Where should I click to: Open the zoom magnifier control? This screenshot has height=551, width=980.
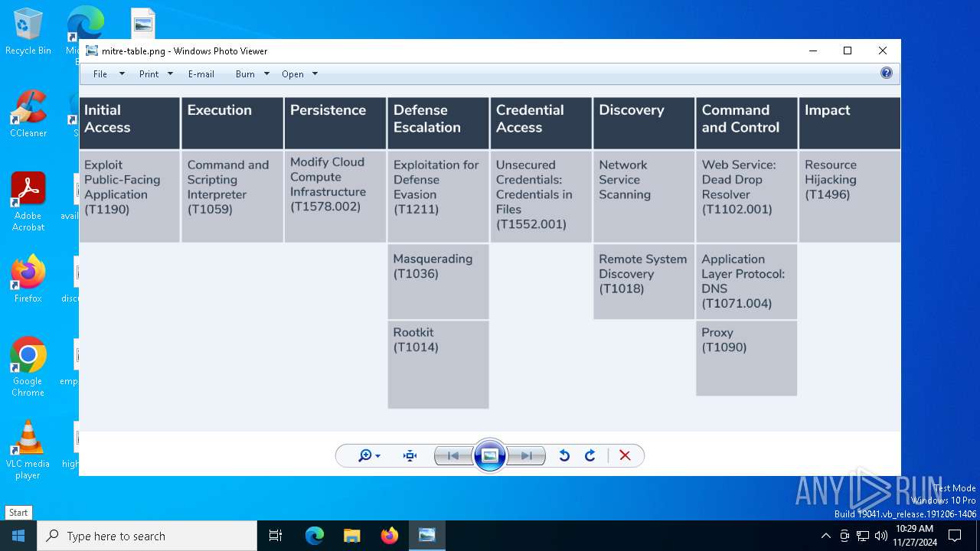pyautogui.click(x=369, y=456)
